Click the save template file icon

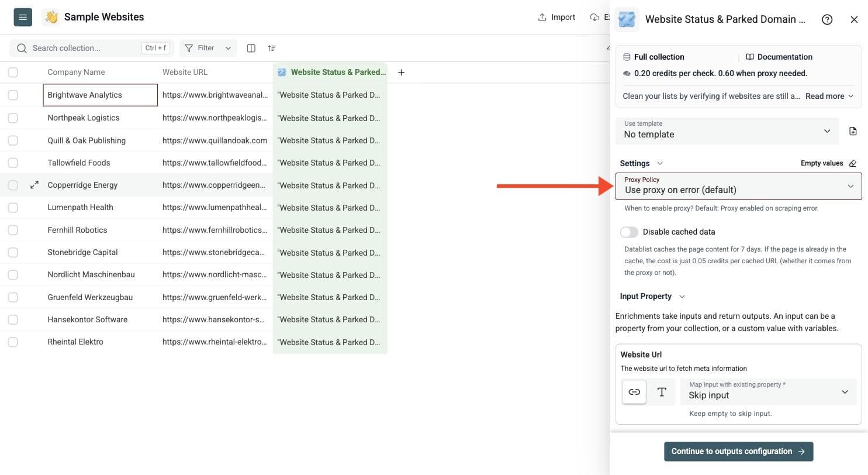853,131
